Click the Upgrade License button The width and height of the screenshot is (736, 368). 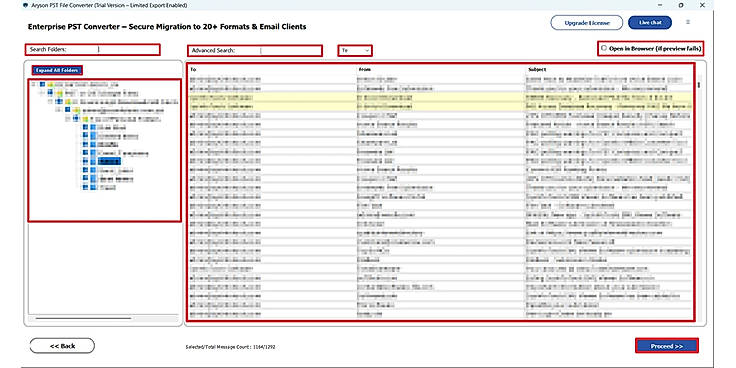click(586, 23)
